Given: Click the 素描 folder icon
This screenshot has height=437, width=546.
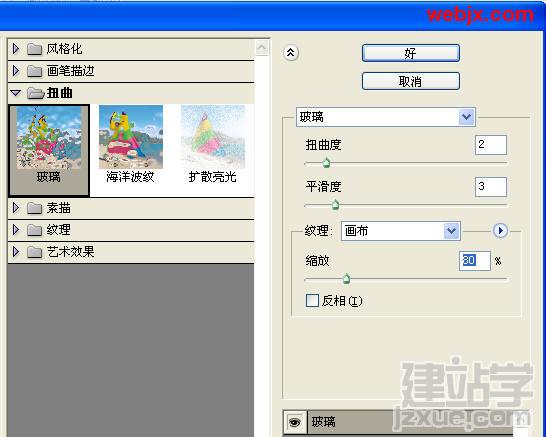Looking at the screenshot, I should pyautogui.click(x=34, y=208).
